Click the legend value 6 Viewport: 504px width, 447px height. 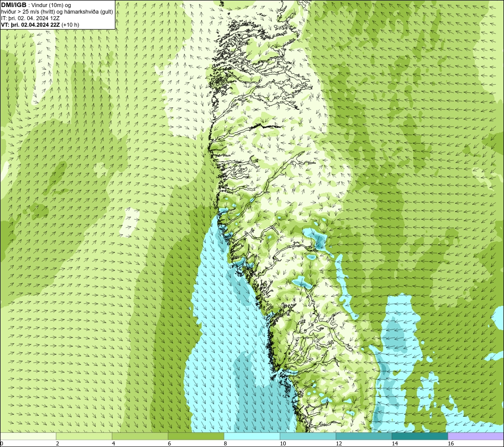[169, 444]
